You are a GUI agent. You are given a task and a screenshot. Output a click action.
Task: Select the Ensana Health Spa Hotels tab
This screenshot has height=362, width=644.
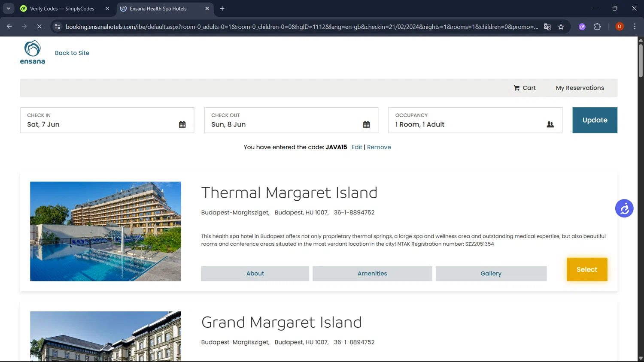tap(165, 9)
